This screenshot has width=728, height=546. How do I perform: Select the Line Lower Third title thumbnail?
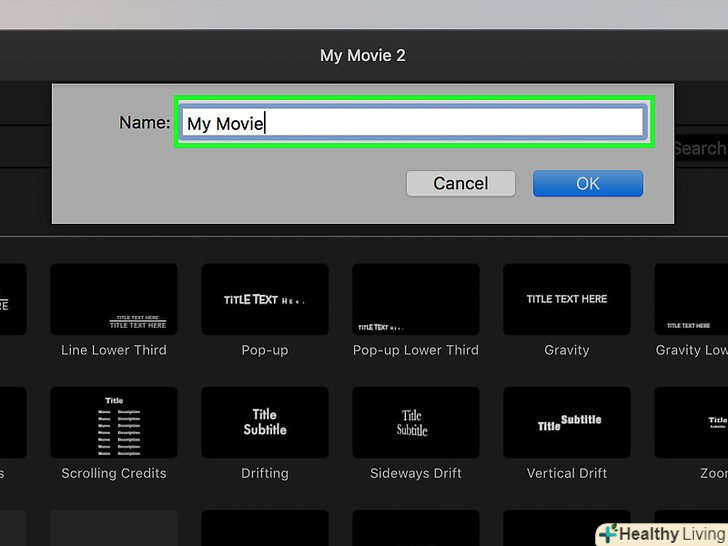coord(114,299)
